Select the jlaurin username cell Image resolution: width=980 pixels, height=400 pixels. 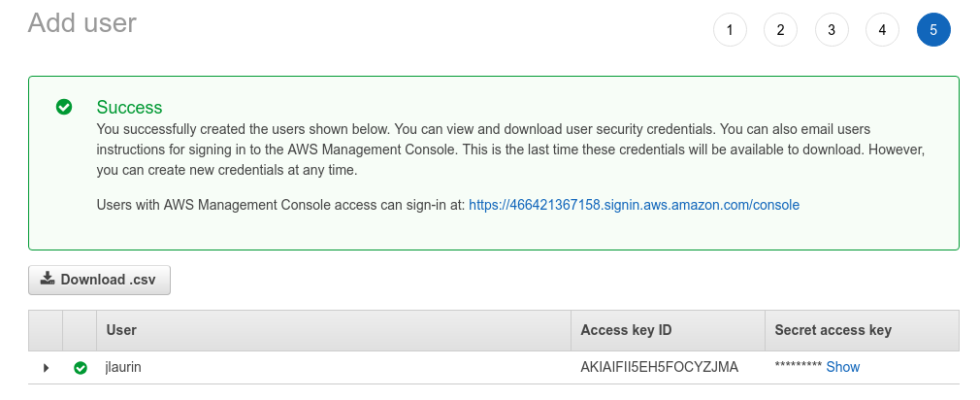coord(123,367)
